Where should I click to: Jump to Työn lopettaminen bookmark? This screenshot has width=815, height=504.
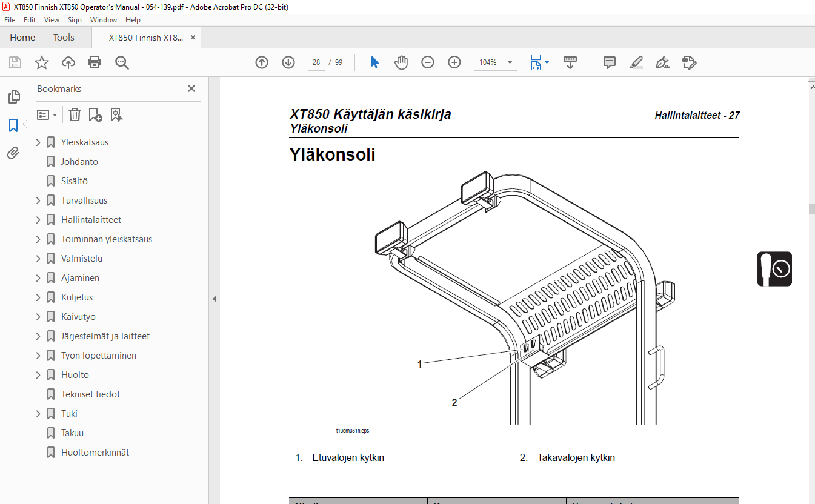[x=99, y=356]
